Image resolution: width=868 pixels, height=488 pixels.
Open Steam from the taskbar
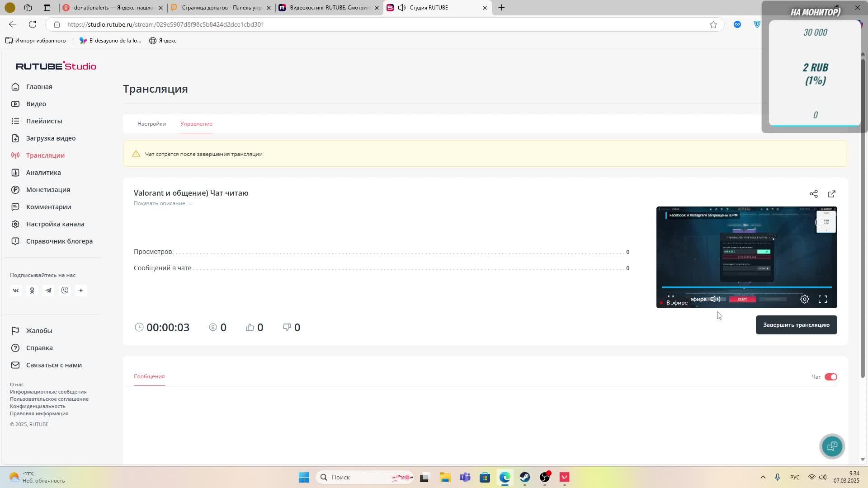[x=525, y=477]
